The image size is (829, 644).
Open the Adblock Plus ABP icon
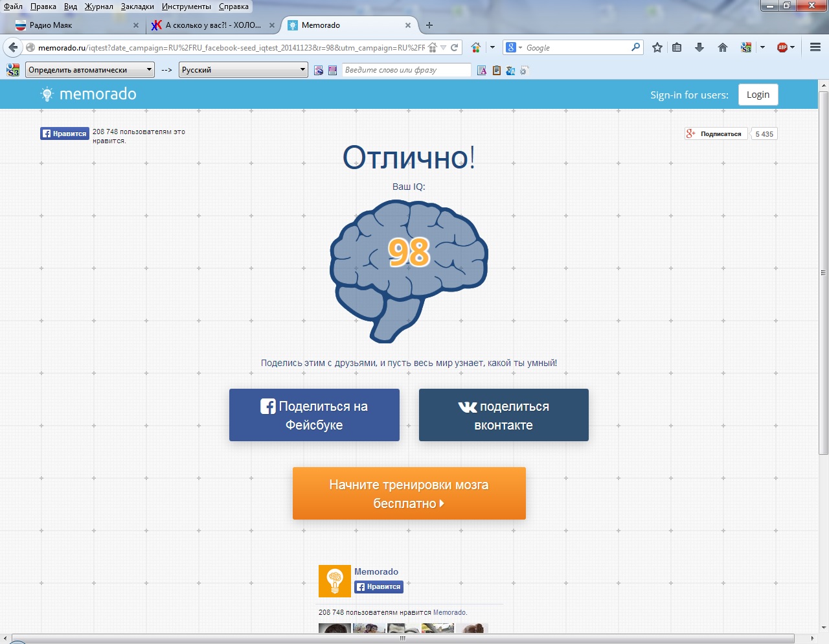tap(782, 47)
